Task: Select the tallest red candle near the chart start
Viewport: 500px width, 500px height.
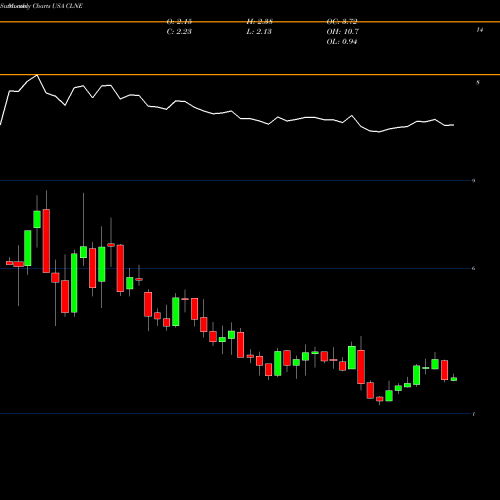Action: 46,241
